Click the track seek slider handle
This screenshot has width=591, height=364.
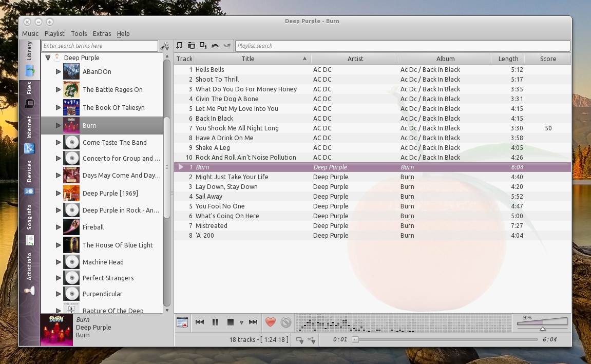pos(355,339)
